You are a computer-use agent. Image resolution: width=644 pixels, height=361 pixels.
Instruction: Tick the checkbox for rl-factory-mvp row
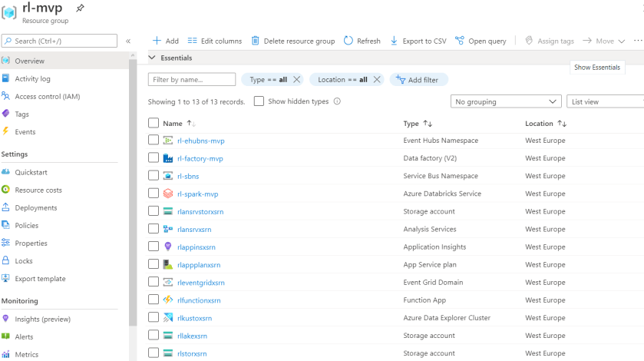coord(154,159)
